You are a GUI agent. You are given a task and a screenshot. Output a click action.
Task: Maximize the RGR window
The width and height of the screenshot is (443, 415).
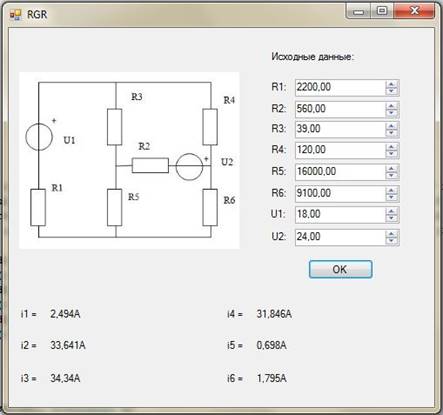click(x=382, y=11)
